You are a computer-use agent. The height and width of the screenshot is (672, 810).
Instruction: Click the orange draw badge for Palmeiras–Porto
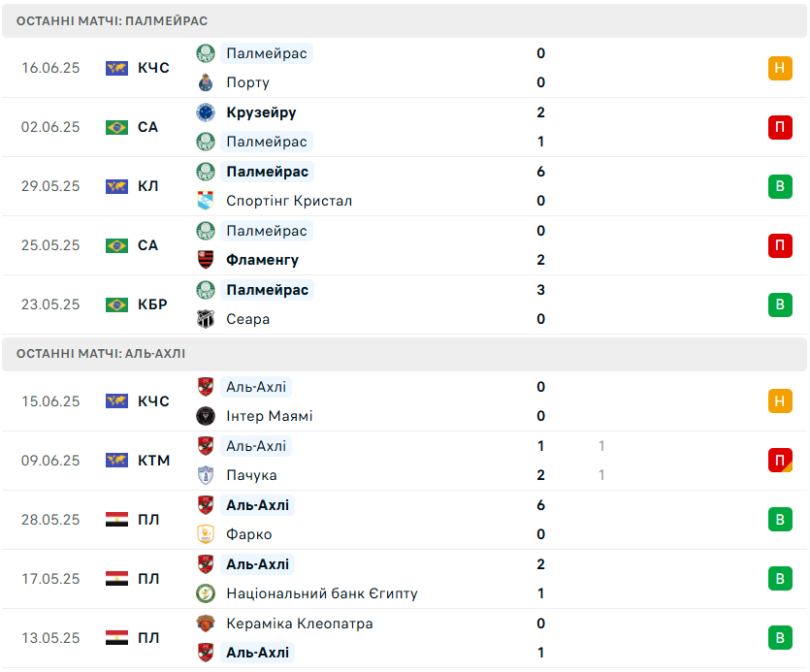coord(780,68)
